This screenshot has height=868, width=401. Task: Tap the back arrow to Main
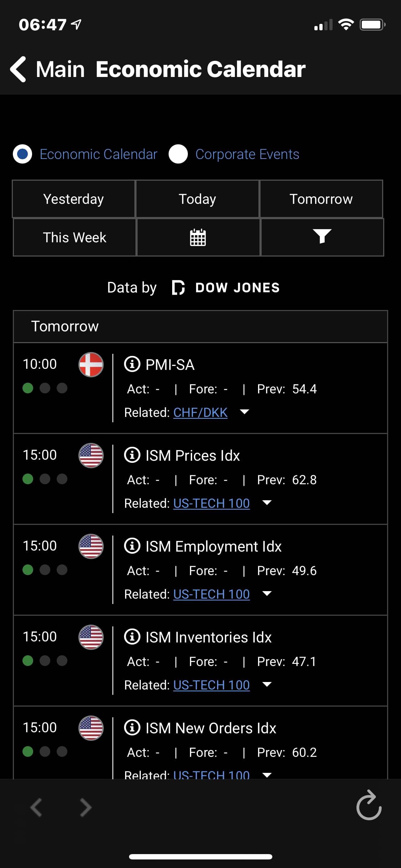pos(19,69)
